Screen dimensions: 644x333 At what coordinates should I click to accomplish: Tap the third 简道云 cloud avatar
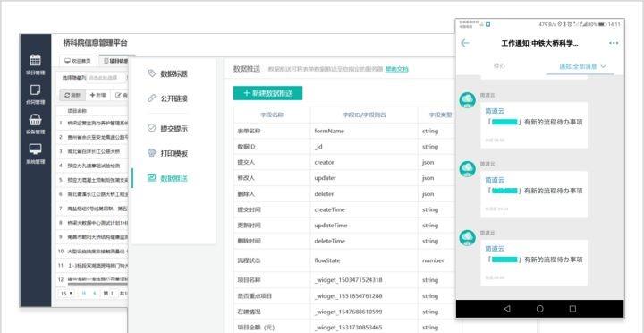pos(468,238)
